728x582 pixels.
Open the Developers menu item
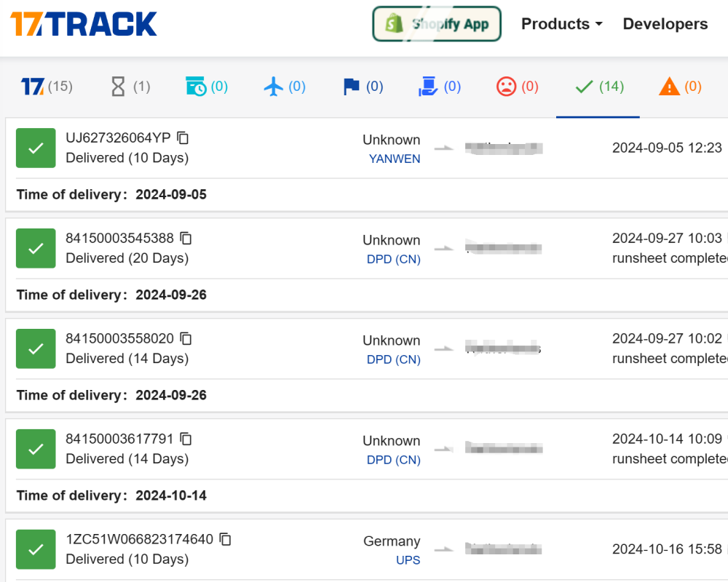click(665, 24)
